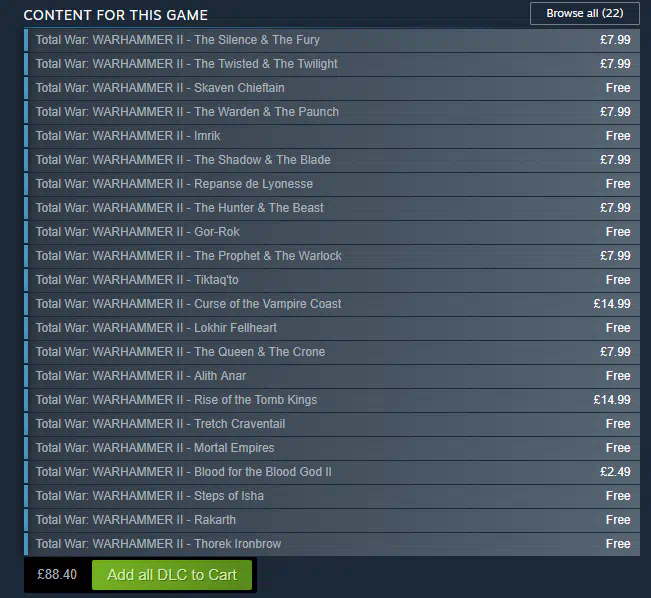Open The Prophet & The Warlock DLC
This screenshot has width=651, height=598.
click(x=332, y=256)
